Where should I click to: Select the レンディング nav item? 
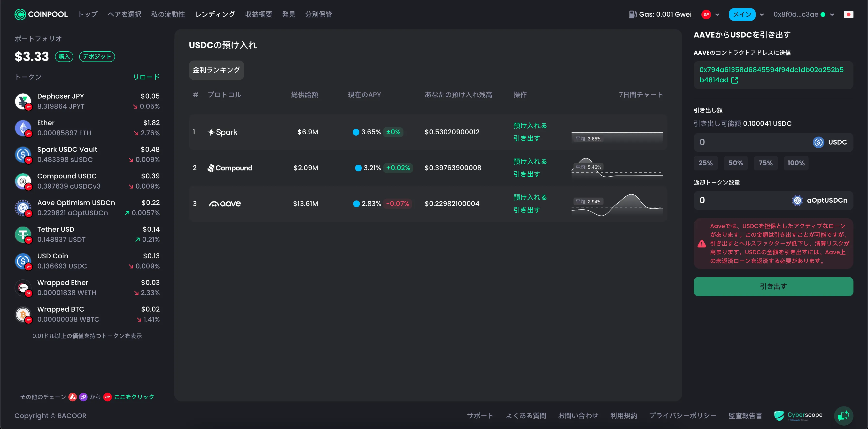coord(215,15)
